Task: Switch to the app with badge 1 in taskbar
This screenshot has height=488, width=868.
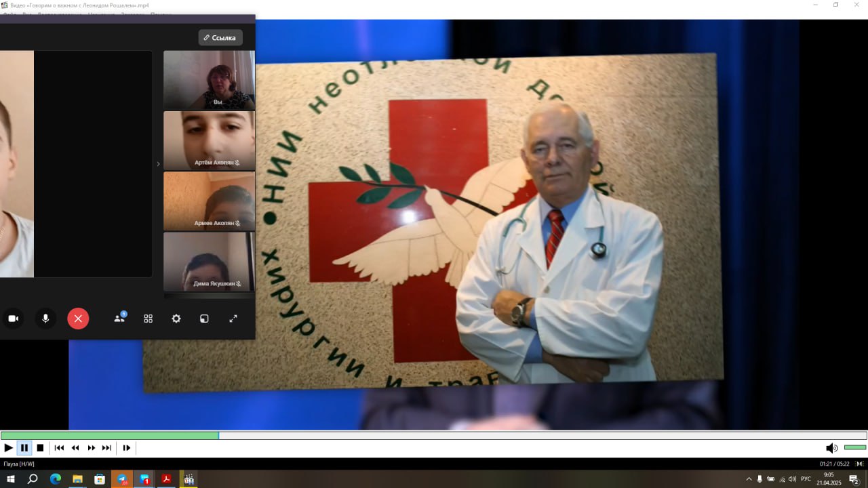Action: (144, 479)
